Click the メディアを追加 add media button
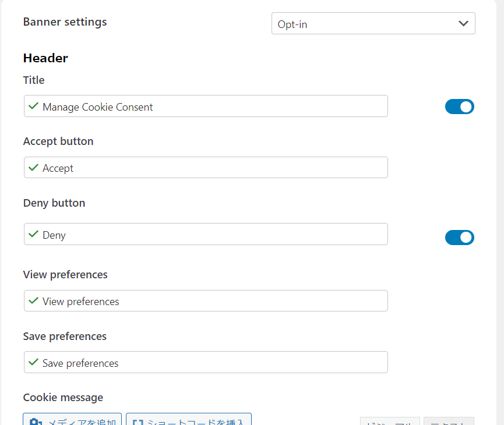This screenshot has width=504, height=425. (72, 420)
